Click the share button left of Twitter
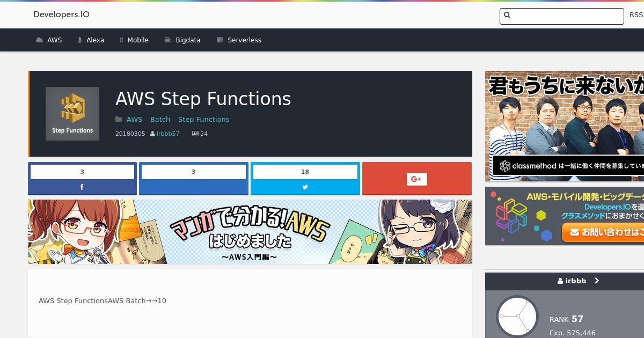This screenshot has width=644, height=338. point(194,179)
